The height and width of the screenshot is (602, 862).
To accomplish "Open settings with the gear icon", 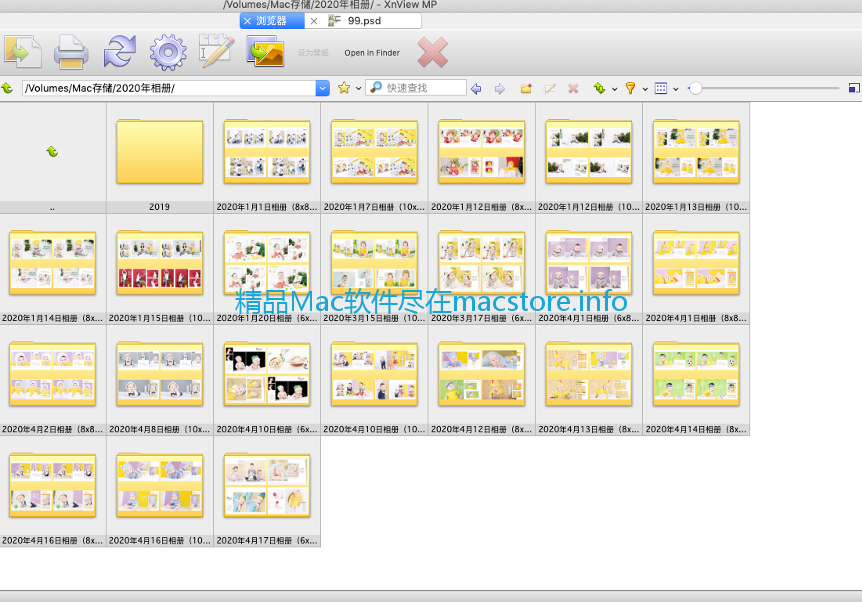I will pyautogui.click(x=168, y=52).
